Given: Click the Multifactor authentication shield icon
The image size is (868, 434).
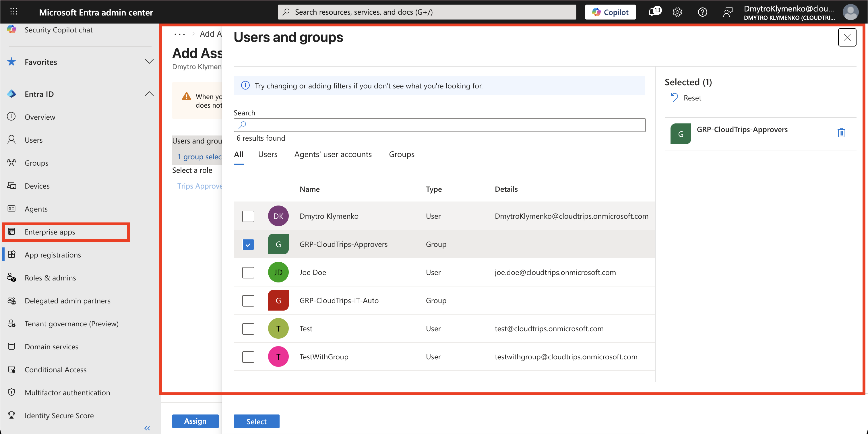Looking at the screenshot, I should 11,392.
